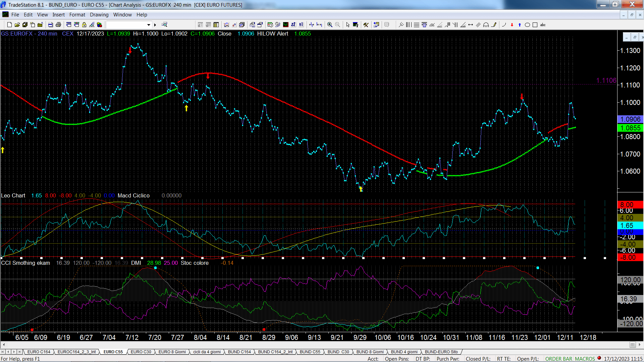Select the Ellipse drawing tool
The width and height of the screenshot is (644, 362).
(527, 25)
